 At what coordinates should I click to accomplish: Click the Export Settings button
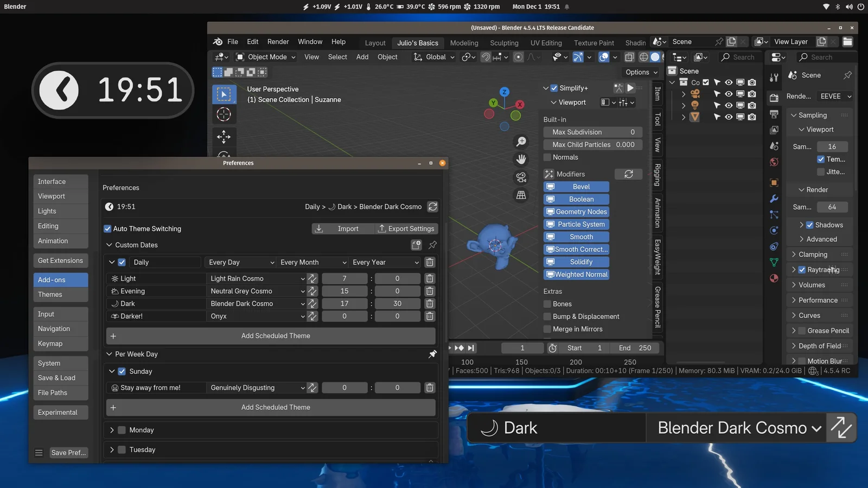click(406, 228)
